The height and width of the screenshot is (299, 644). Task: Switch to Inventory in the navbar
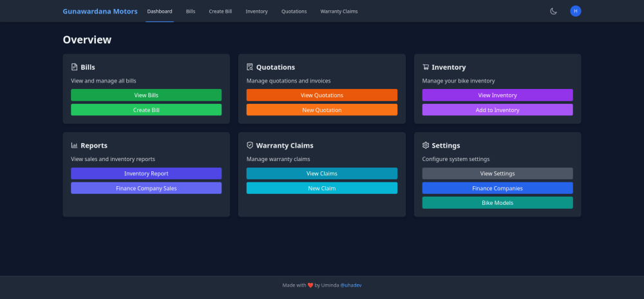(257, 11)
